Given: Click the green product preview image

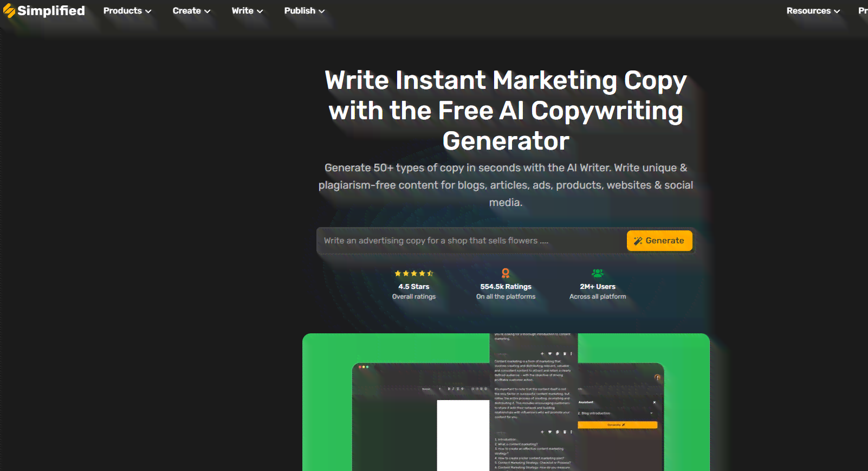Looking at the screenshot, I should pos(506,402).
